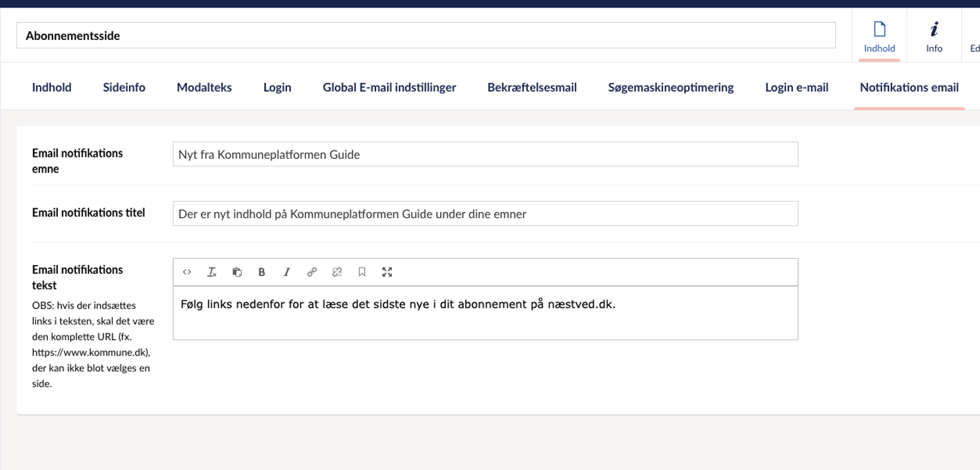Open source code view in editor toolbar
980x470 pixels.
click(x=187, y=272)
